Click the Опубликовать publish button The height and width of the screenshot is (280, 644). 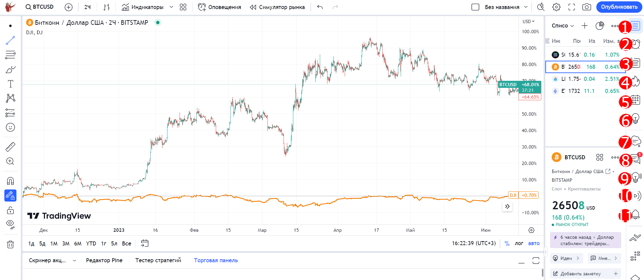(x=619, y=7)
